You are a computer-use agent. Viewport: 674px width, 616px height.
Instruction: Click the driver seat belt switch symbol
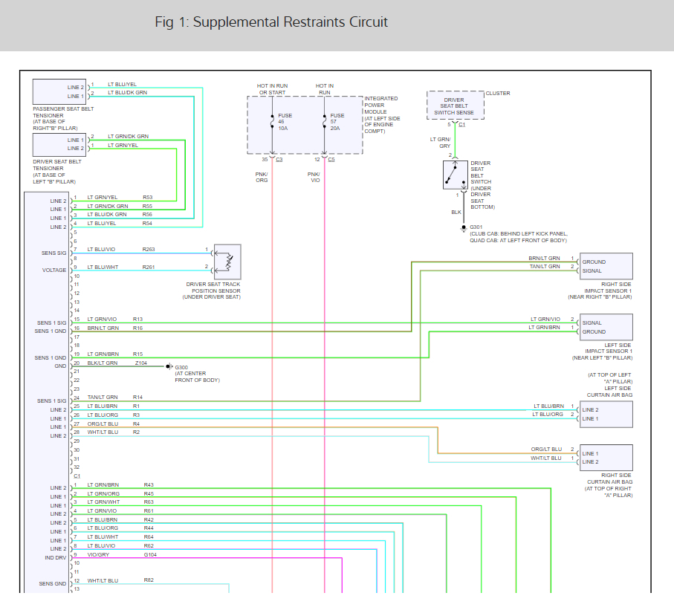[456, 175]
